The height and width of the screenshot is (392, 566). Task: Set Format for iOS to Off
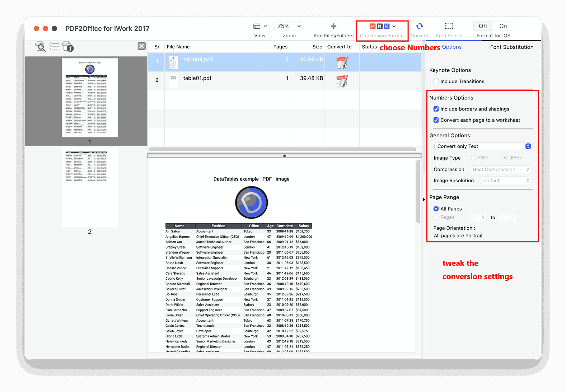[483, 26]
